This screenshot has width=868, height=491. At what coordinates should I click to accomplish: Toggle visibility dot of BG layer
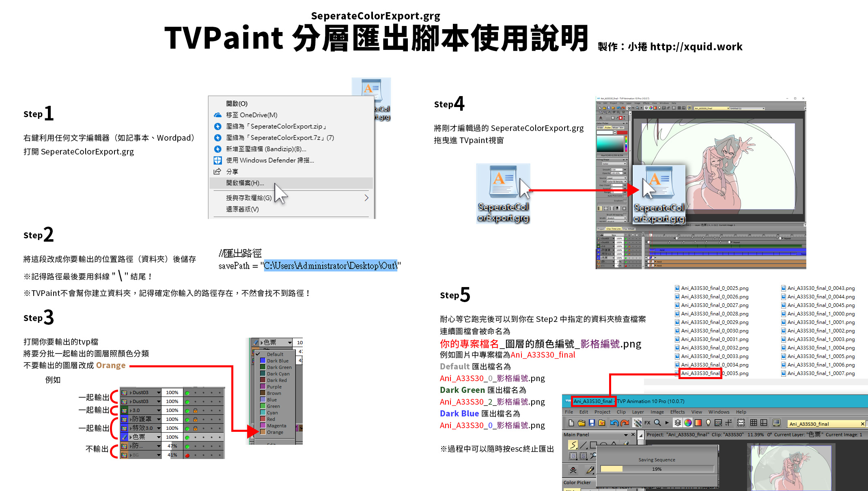coord(187,455)
